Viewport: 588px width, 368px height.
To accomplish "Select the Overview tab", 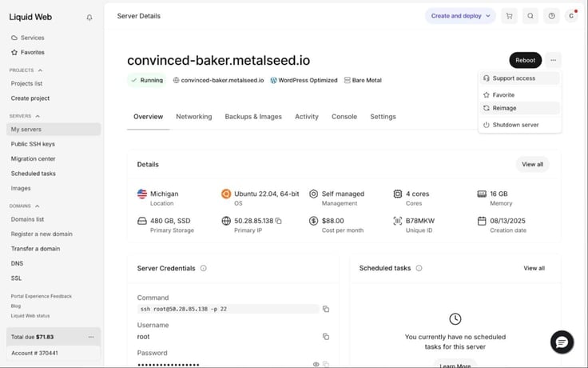I will click(148, 117).
